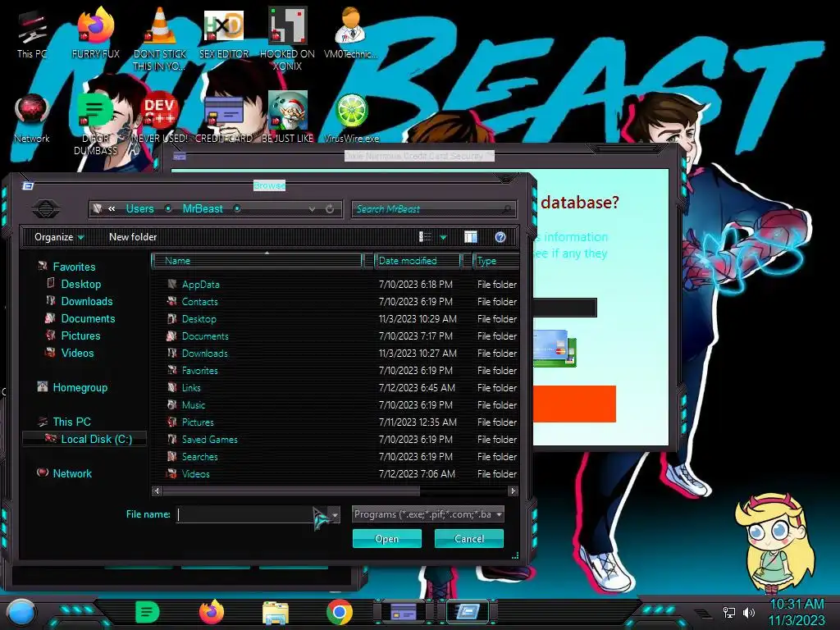840x630 pixels.
Task: Open the BE JUST LIKE Santa icon
Action: pyautogui.click(x=287, y=118)
